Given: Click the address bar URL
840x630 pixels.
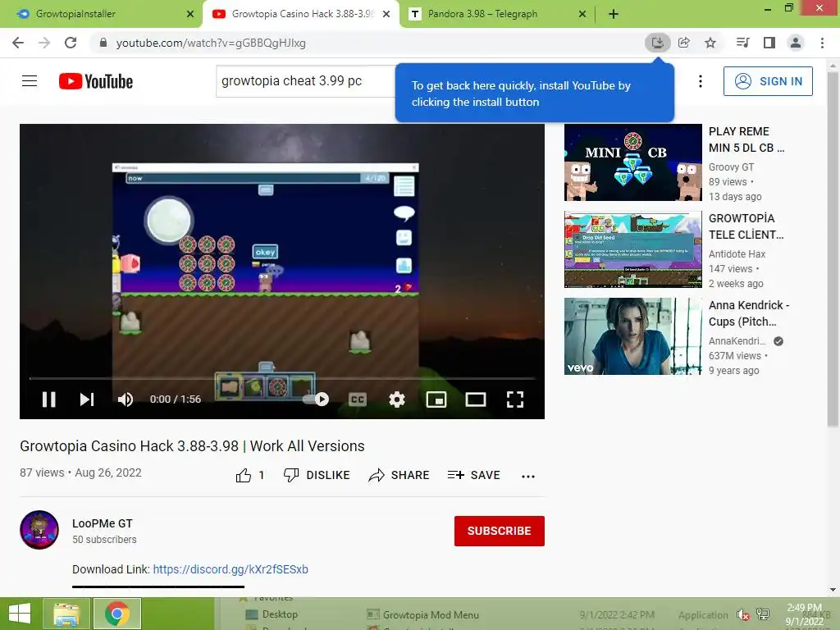Looking at the screenshot, I should (x=211, y=43).
